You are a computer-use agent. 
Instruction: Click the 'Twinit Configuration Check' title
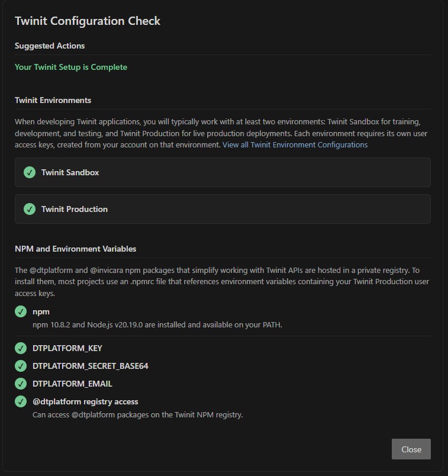[88, 21]
